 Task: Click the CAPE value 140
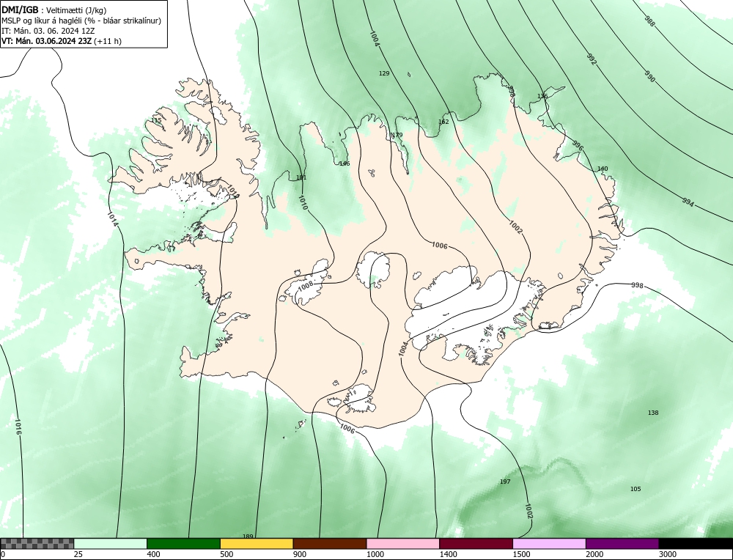[603, 169]
